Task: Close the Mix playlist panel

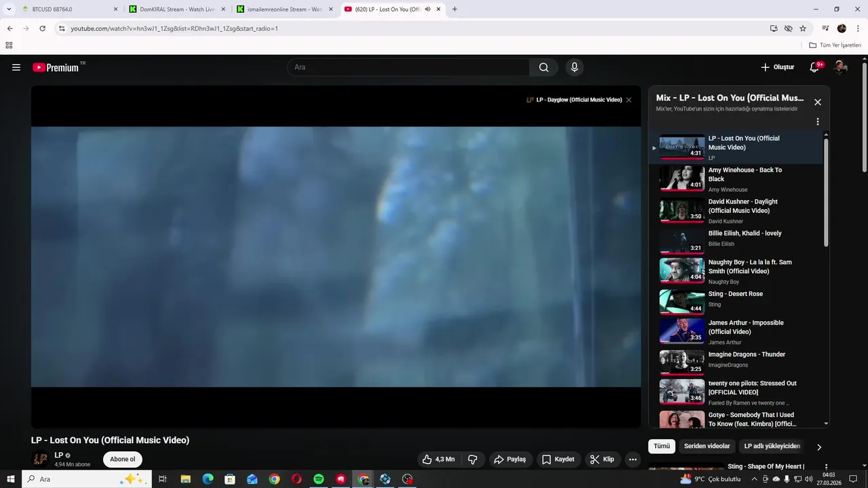Action: (818, 102)
